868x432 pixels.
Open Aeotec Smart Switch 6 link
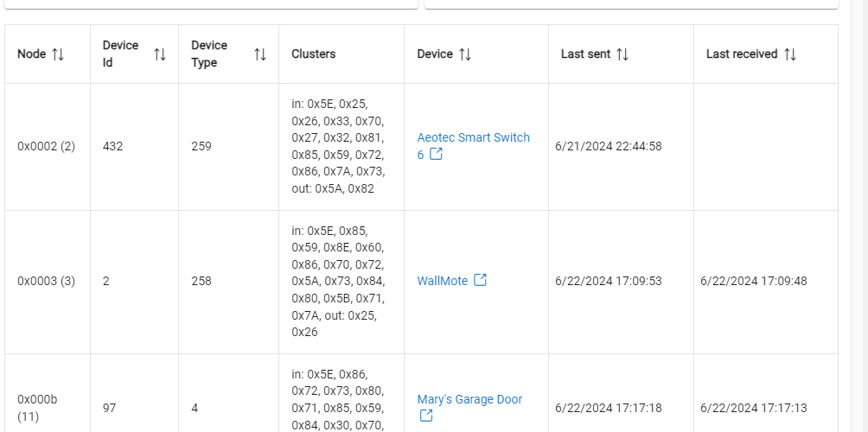(473, 138)
